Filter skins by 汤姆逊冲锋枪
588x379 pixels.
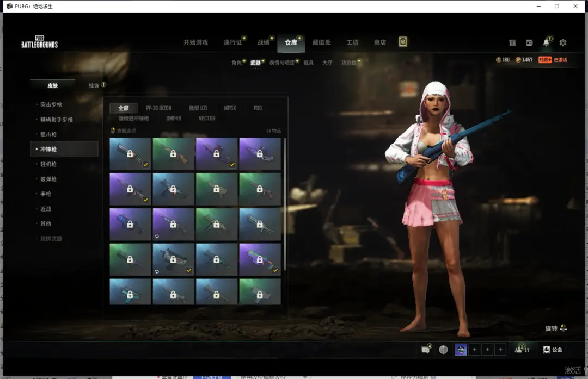tap(133, 119)
